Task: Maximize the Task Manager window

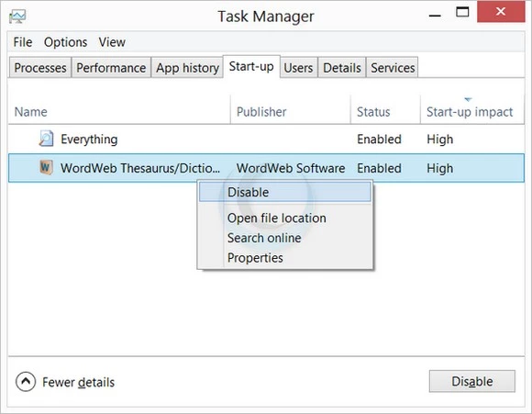Action: tap(462, 12)
